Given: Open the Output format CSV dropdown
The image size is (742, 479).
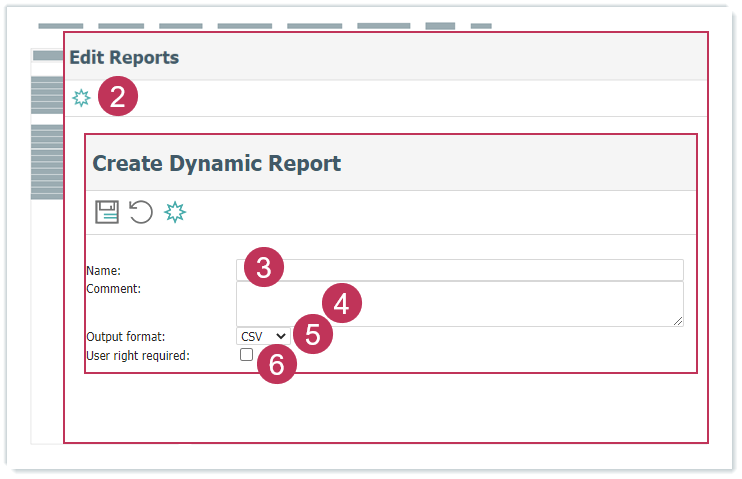Looking at the screenshot, I should click(x=263, y=337).
